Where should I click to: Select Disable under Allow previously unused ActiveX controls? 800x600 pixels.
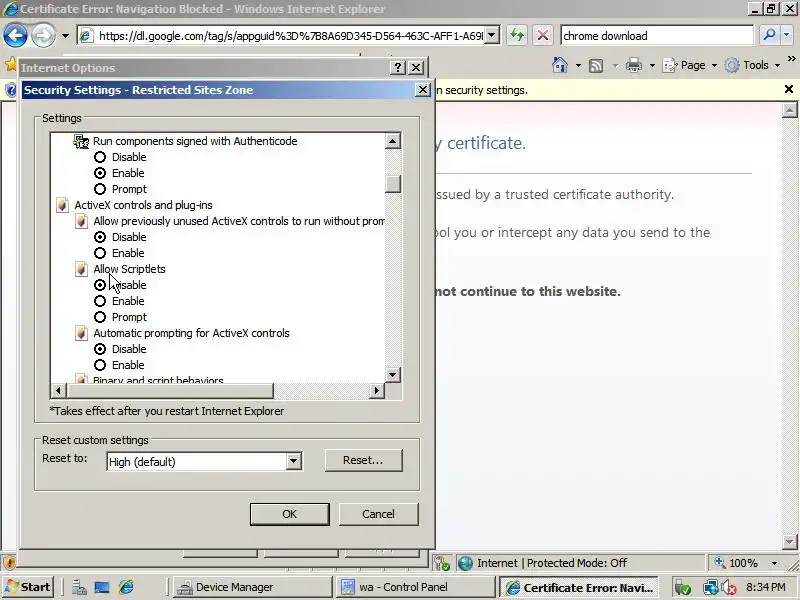point(100,237)
